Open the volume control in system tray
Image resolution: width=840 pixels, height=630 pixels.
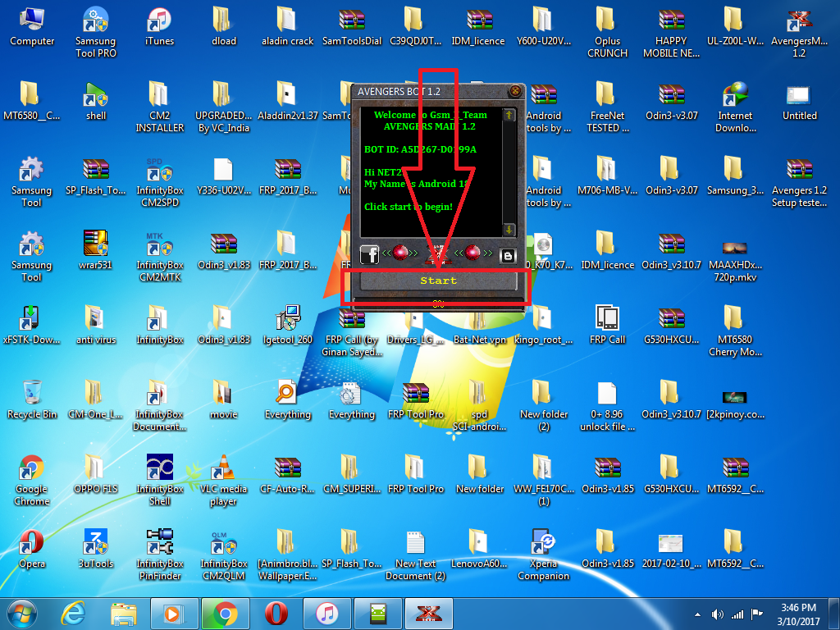click(x=718, y=614)
